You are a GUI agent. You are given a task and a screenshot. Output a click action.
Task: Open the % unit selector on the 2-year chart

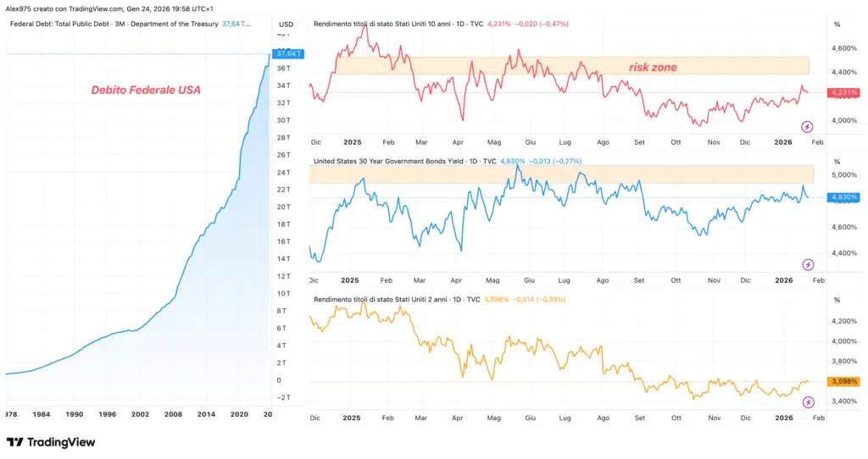click(x=837, y=300)
